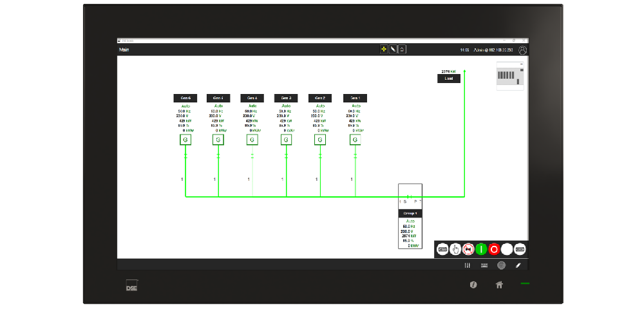The height and width of the screenshot is (309, 644).
Task: Click the info icon on bezel
Action: (x=473, y=285)
